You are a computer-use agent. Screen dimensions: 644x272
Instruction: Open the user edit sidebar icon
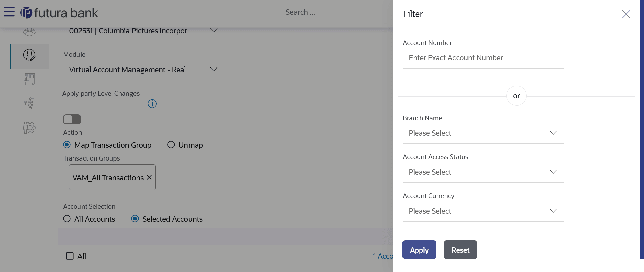30,55
